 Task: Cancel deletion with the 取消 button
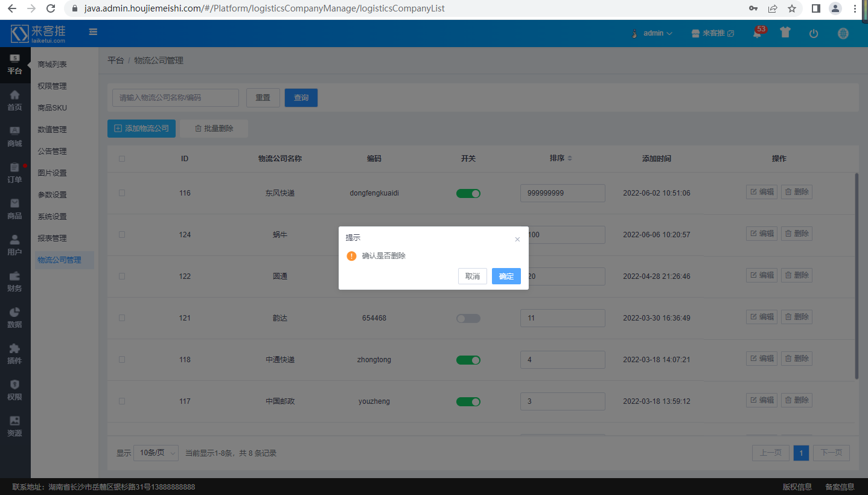pos(472,276)
